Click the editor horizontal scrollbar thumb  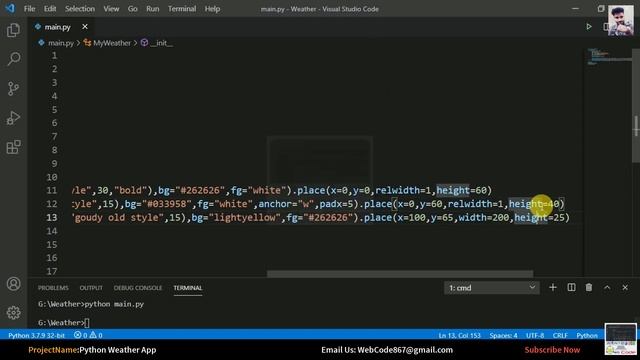pyautogui.click(x=400, y=273)
